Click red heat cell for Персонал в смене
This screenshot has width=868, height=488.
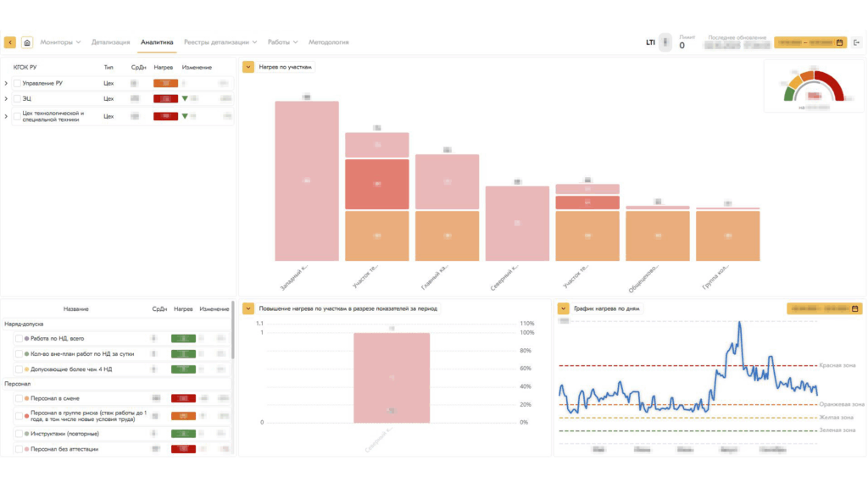[184, 397]
